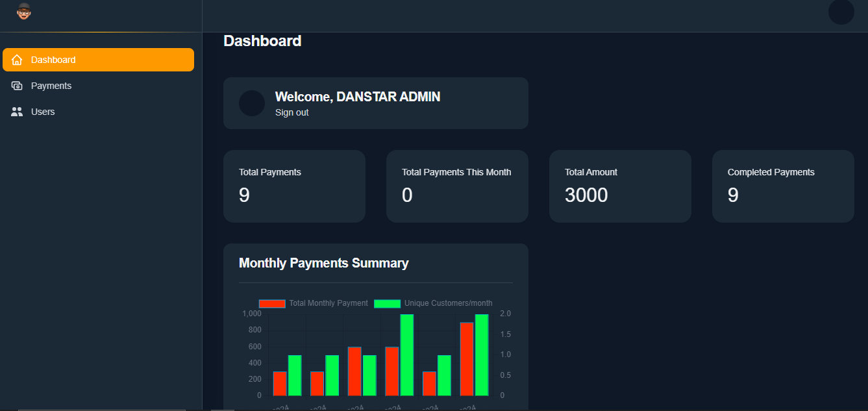
Task: Click the red legend box for Total Monthly Payment
Action: point(272,303)
